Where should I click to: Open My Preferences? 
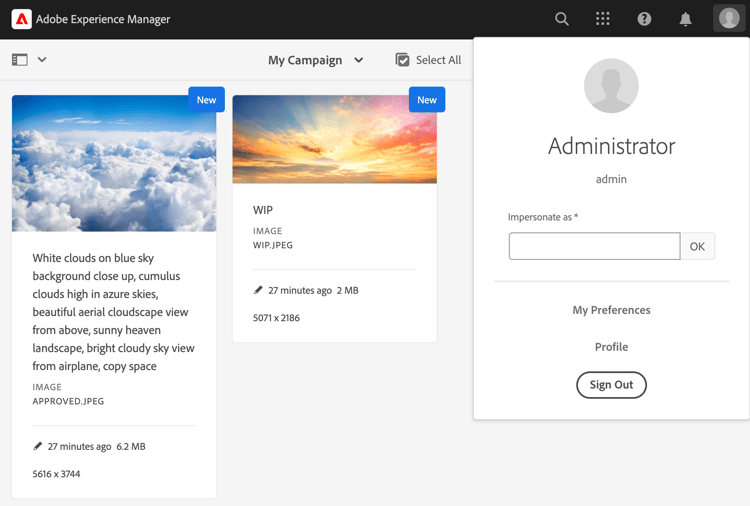[x=611, y=310]
